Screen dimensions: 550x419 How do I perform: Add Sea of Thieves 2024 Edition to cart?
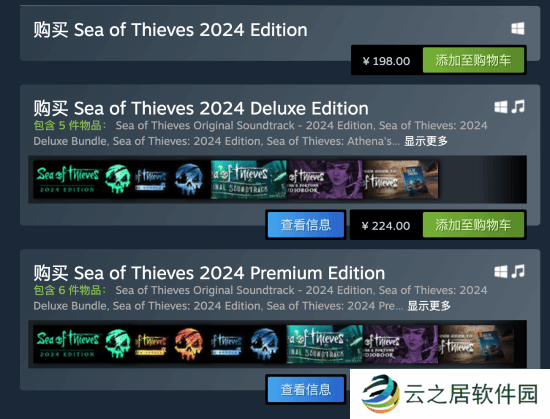coord(473,60)
